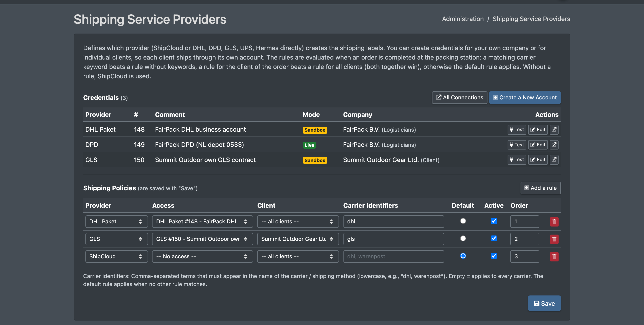This screenshot has height=325, width=644.
Task: Click the order field with value 2
Action: click(x=525, y=239)
